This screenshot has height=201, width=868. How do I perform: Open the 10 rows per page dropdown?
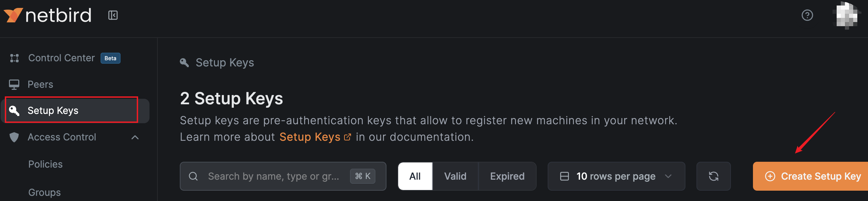pos(616,176)
